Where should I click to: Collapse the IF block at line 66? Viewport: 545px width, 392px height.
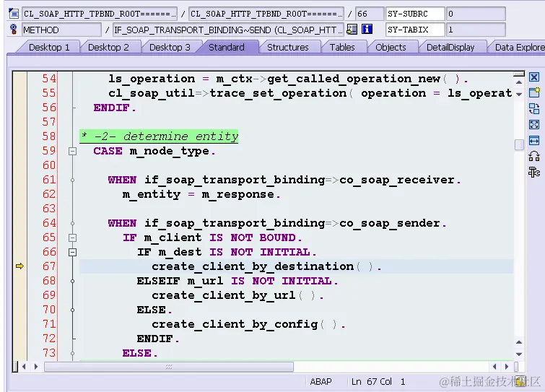pos(72,252)
